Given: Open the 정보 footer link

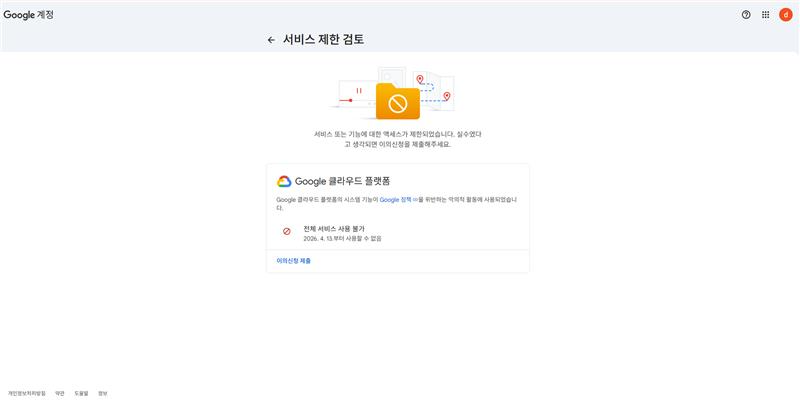Looking at the screenshot, I should point(103,393).
